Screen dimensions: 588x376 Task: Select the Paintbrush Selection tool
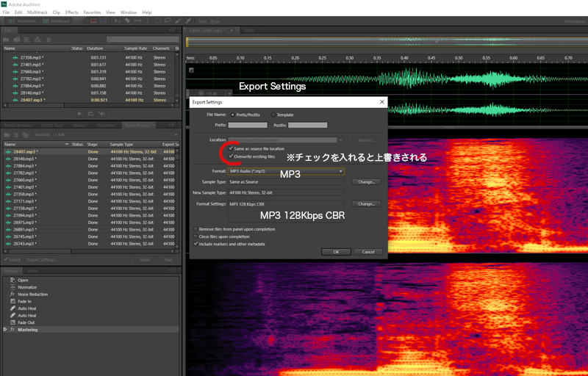[178, 21]
